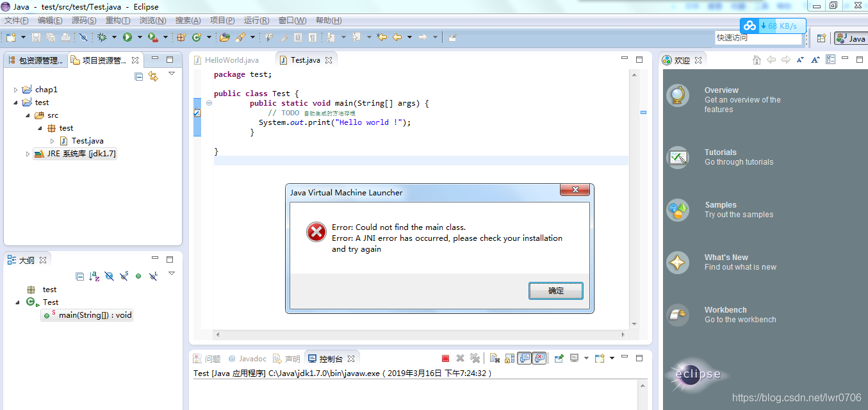Click the Last Edit Location arrow icon
868x410 pixels.
click(382, 38)
